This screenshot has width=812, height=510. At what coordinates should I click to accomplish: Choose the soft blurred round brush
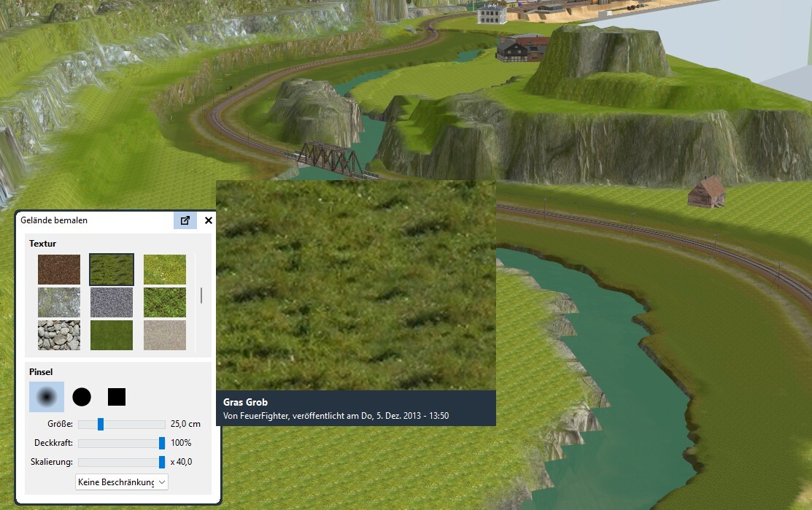(x=47, y=397)
